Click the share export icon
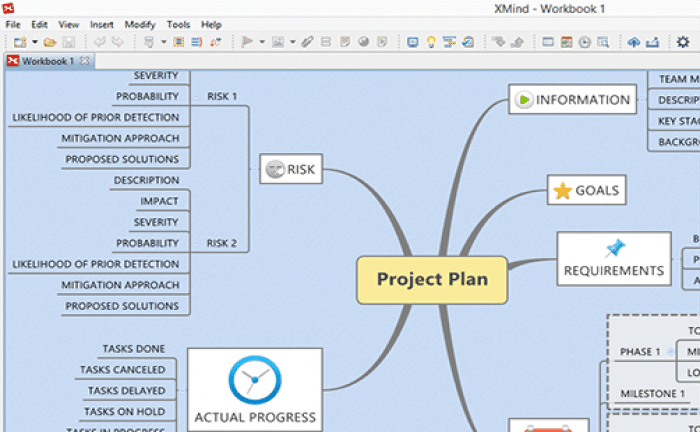700x432 pixels. pyautogui.click(x=653, y=42)
